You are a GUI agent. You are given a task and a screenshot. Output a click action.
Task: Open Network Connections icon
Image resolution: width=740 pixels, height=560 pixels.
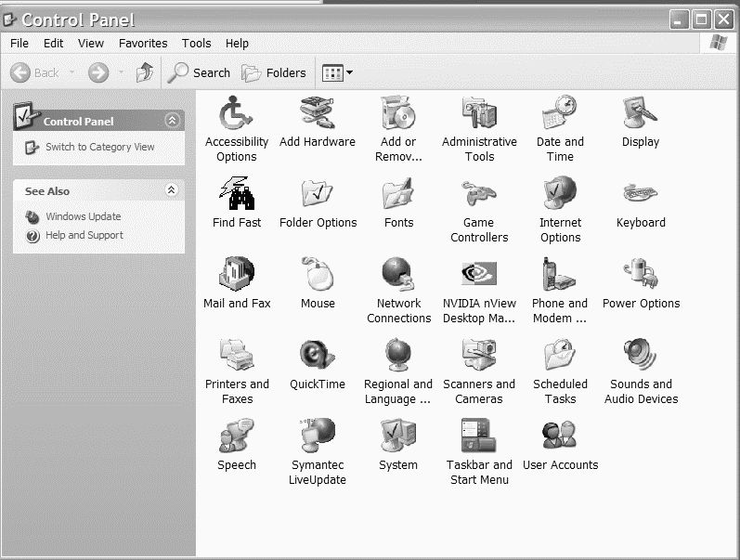pos(398,277)
